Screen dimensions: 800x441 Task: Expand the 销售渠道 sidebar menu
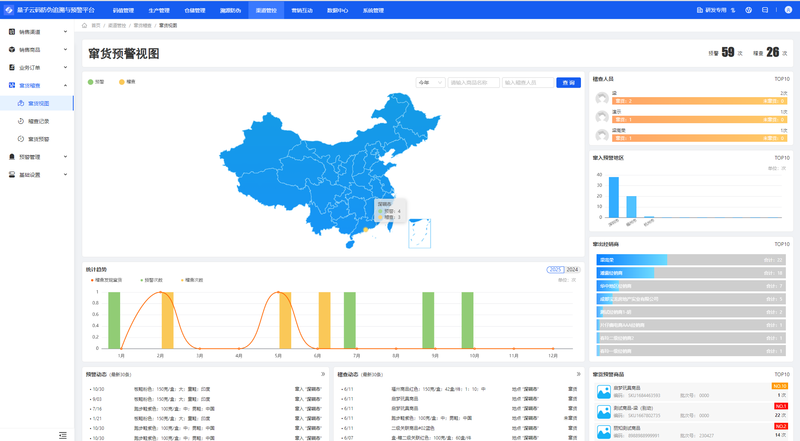click(x=38, y=31)
